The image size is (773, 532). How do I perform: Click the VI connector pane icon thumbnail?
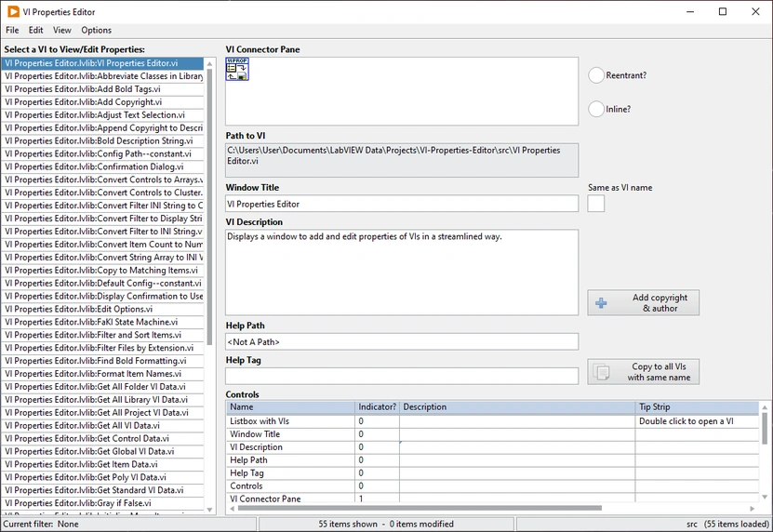coord(237,69)
